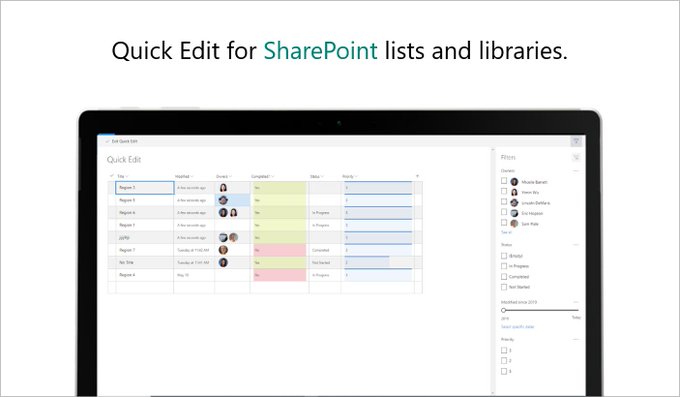Click the Completed status cell in Region 7 row
680x397 pixels.
click(x=325, y=250)
